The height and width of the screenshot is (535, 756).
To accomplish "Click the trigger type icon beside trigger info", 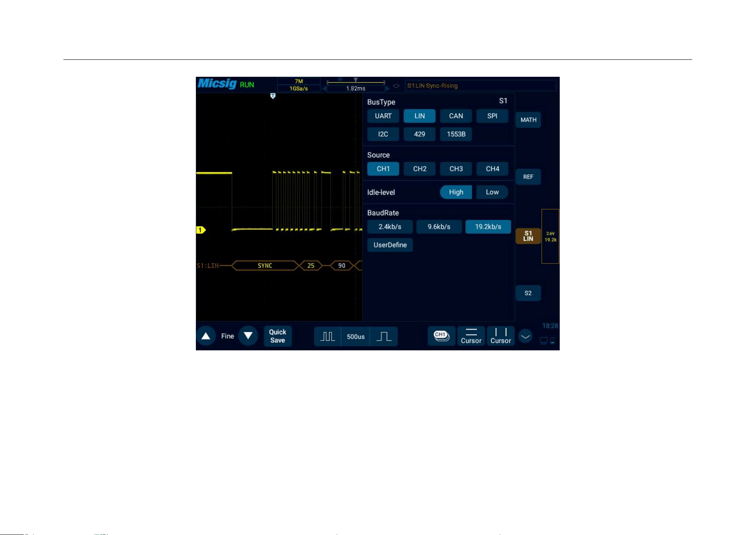I will click(396, 86).
